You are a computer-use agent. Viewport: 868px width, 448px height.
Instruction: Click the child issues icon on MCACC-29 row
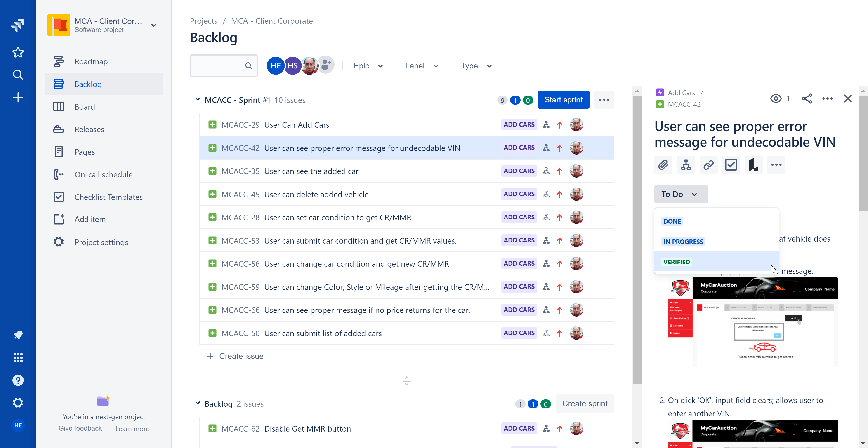tap(546, 125)
